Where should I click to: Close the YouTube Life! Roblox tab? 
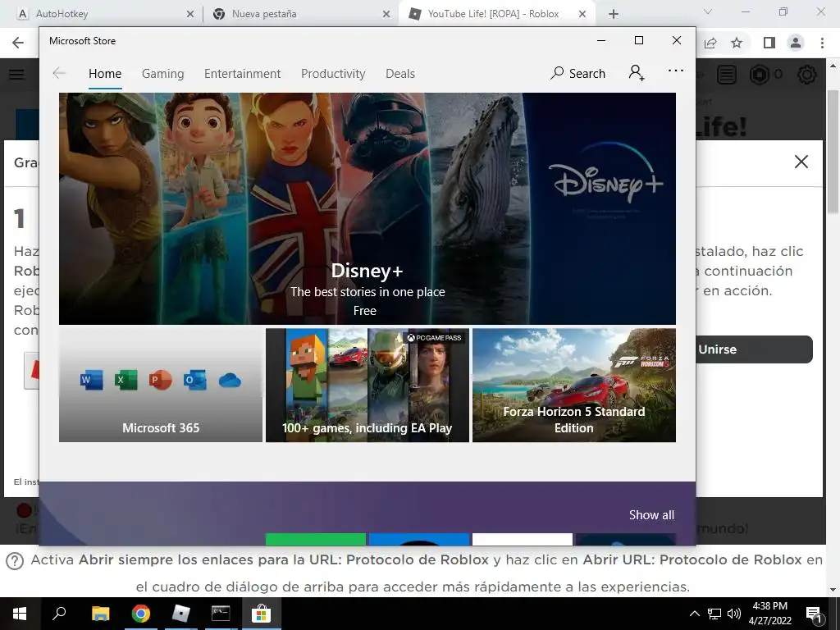point(582,15)
